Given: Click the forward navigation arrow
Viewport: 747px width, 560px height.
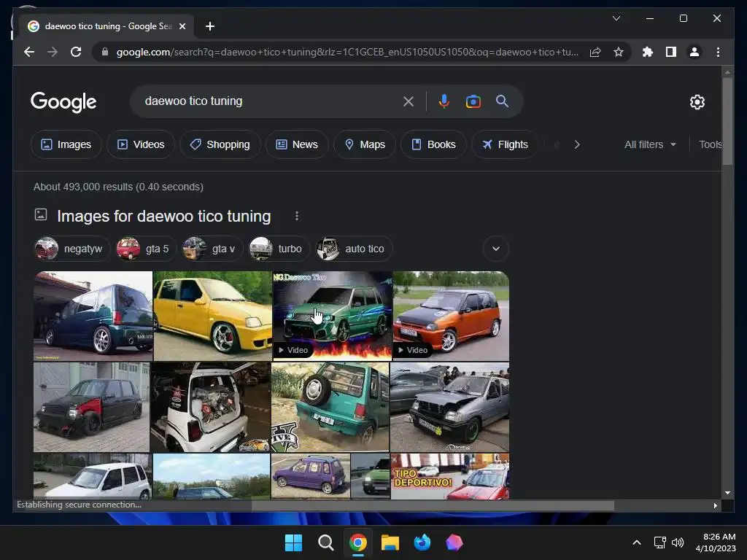Looking at the screenshot, I should tap(53, 52).
